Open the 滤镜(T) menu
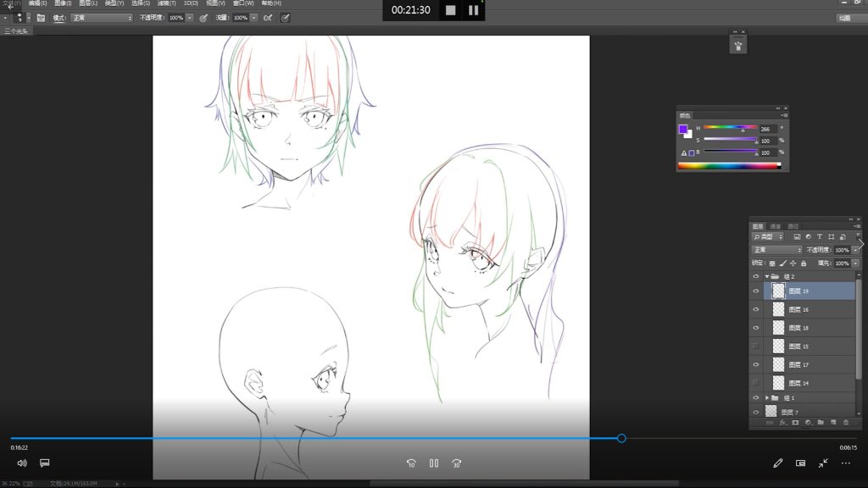This screenshot has height=488, width=868. click(x=167, y=3)
